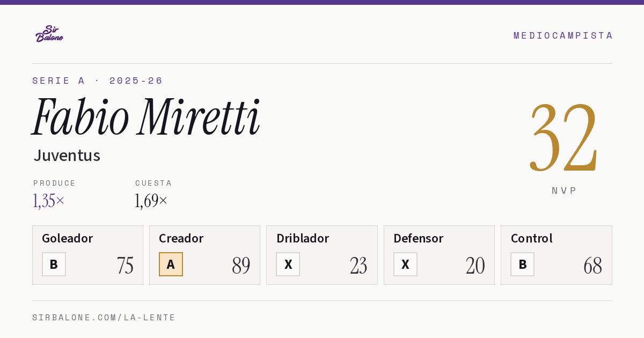
Task: Click the 'SERIE A · 2025-26' league text
Action: click(x=97, y=80)
